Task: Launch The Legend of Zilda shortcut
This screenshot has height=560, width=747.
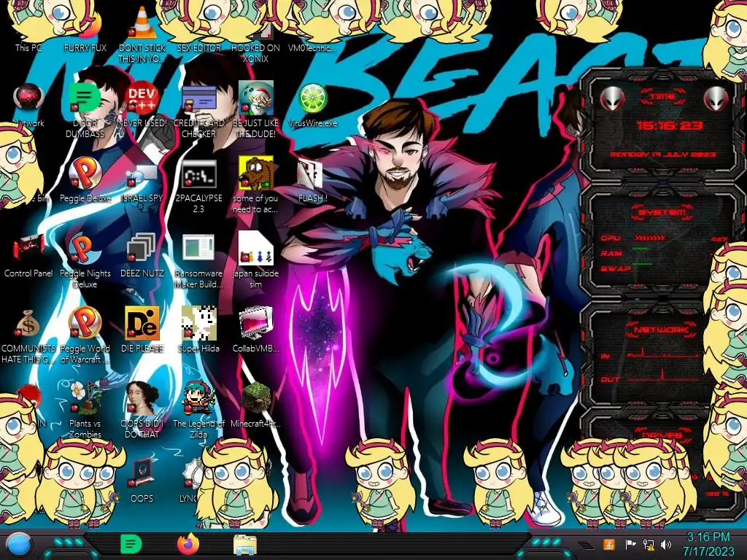Action: [198, 398]
